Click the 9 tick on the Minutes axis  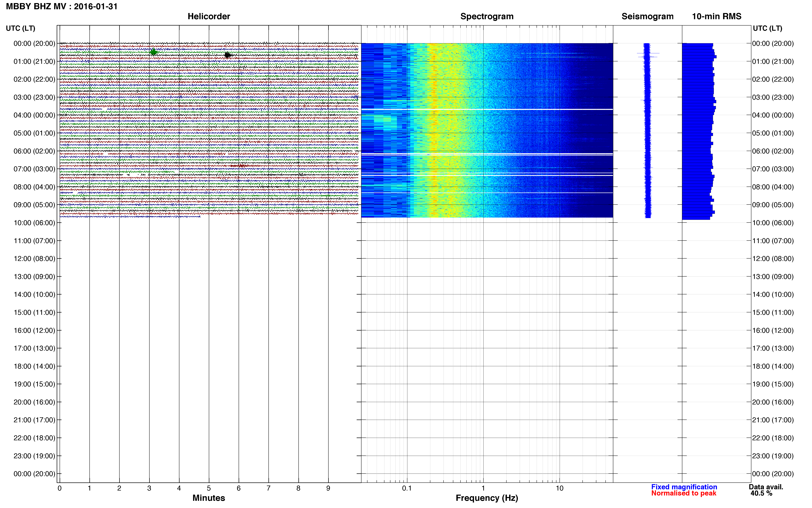328,488
